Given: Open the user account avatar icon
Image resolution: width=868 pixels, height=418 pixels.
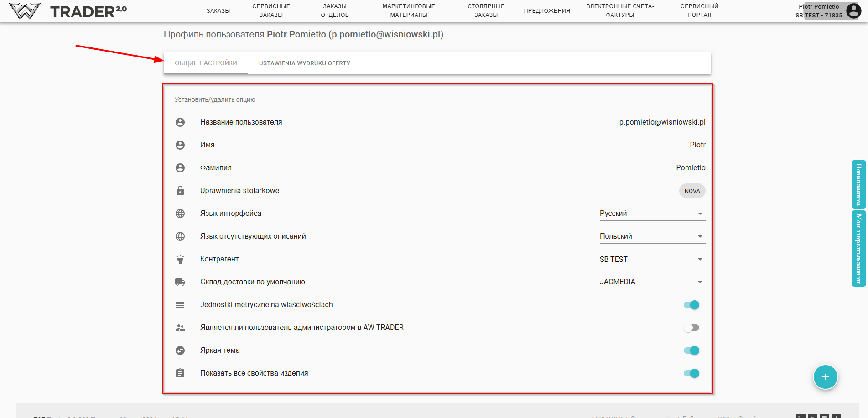Looking at the screenshot, I should click(x=853, y=10).
